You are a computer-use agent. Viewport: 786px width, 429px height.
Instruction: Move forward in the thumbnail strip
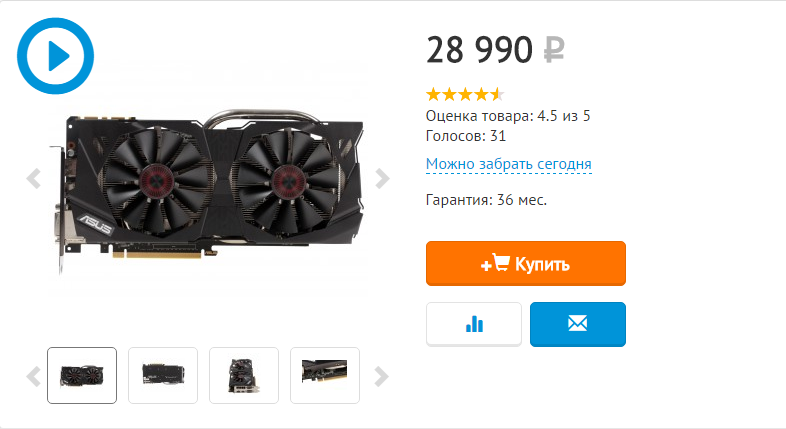click(x=381, y=376)
